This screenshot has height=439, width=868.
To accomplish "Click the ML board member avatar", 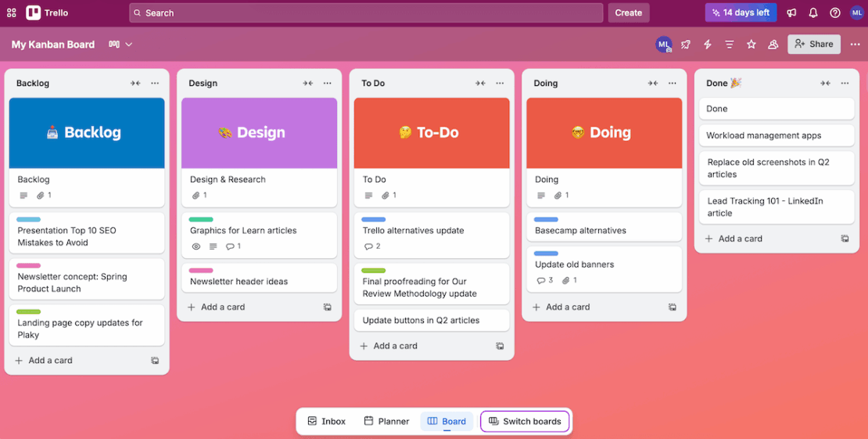I will [x=664, y=45].
